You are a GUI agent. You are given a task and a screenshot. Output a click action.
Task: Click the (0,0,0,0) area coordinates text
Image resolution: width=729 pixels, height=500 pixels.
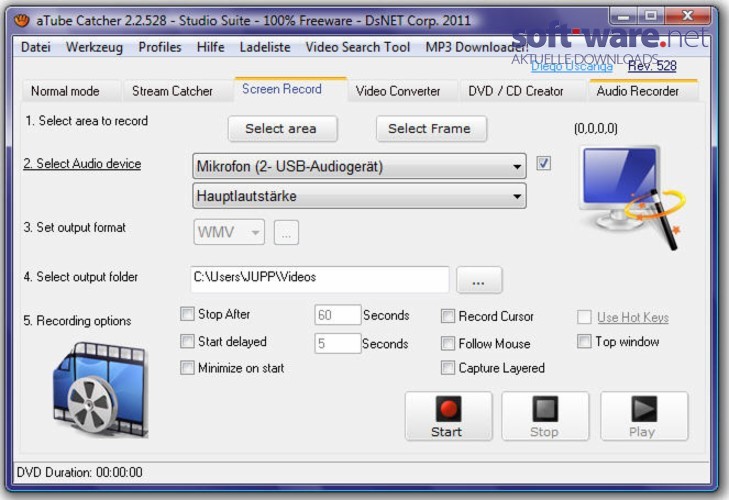click(596, 128)
